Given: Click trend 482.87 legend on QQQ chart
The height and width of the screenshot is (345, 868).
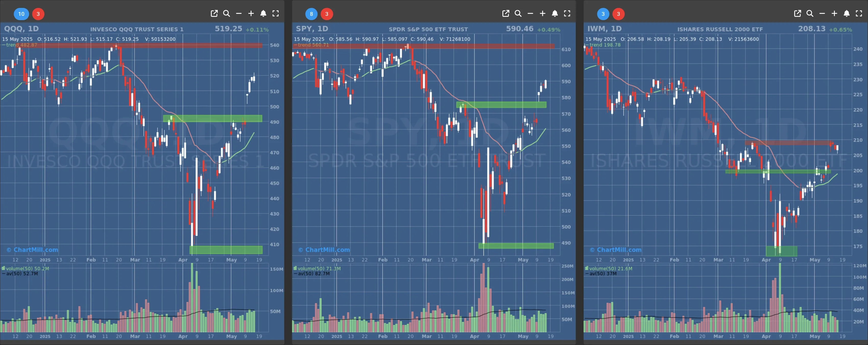Looking at the screenshot, I should tap(20, 45).
